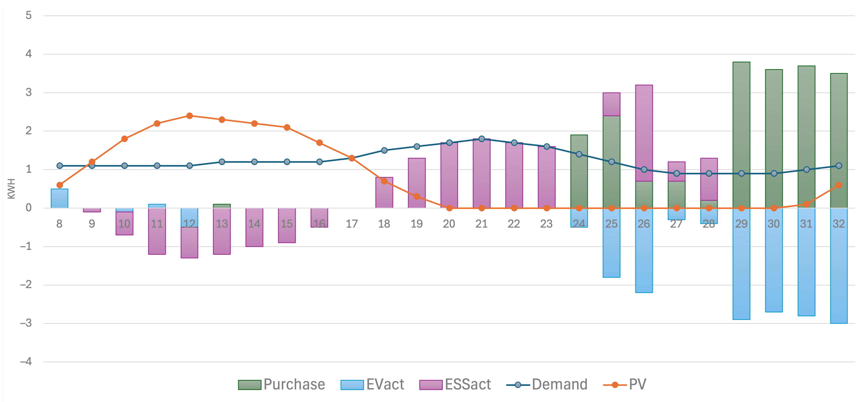This screenshot has height=402, width=868.
Task: Select the ESSact bar segment atop hour 25
Action: click(611, 104)
